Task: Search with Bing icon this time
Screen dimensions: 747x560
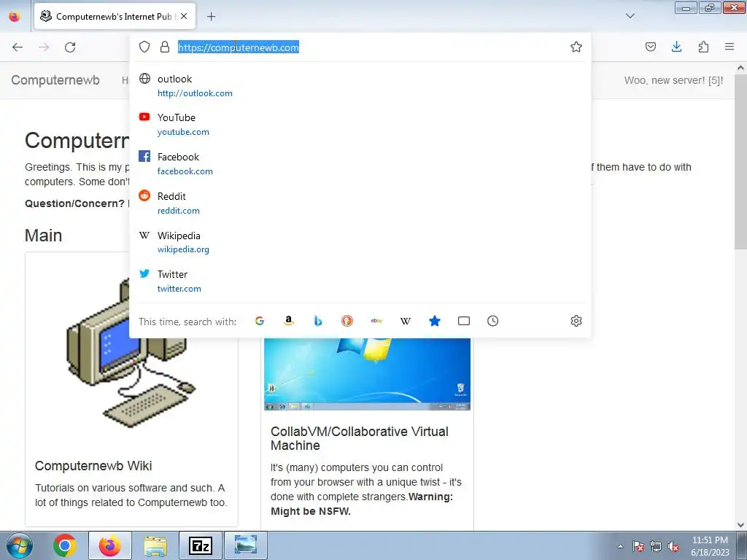Action: 318,321
